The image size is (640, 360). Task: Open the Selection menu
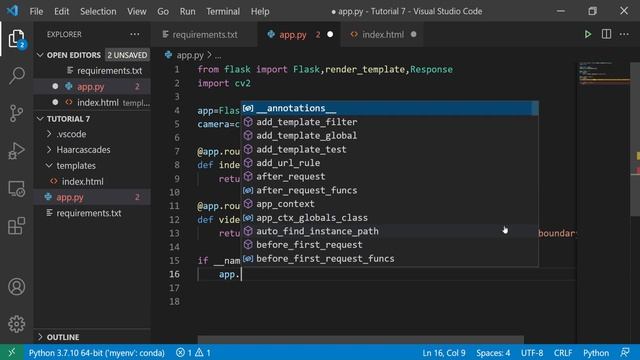pos(98,11)
